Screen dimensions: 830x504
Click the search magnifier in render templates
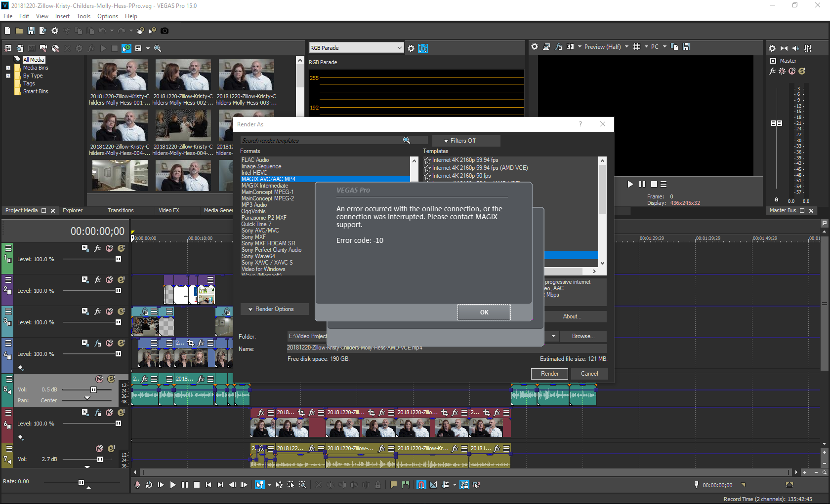(x=407, y=141)
